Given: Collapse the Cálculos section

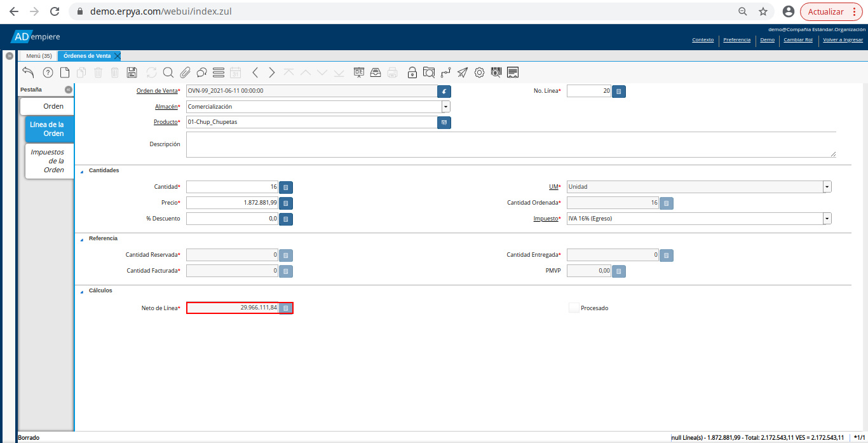Looking at the screenshot, I should pos(82,291).
